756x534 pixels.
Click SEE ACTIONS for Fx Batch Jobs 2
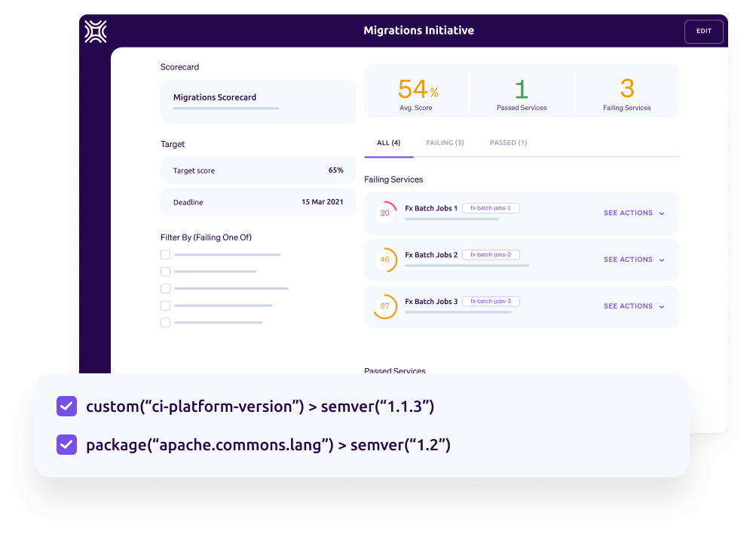(628, 259)
